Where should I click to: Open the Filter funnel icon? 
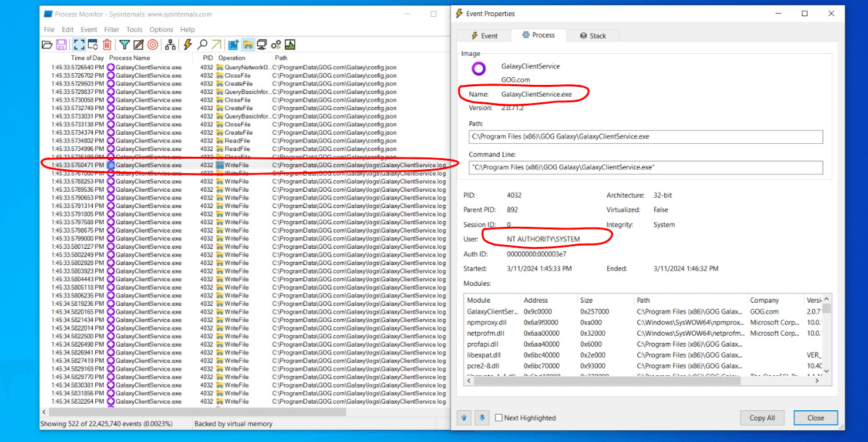124,45
